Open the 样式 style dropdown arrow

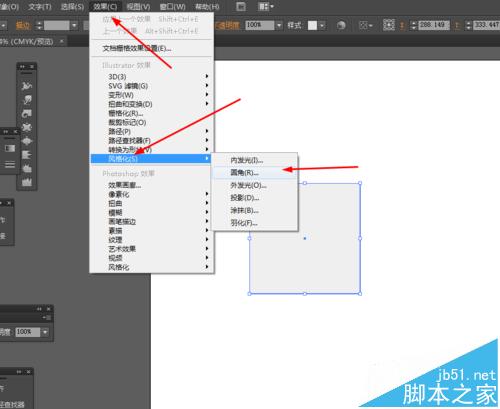click(322, 25)
